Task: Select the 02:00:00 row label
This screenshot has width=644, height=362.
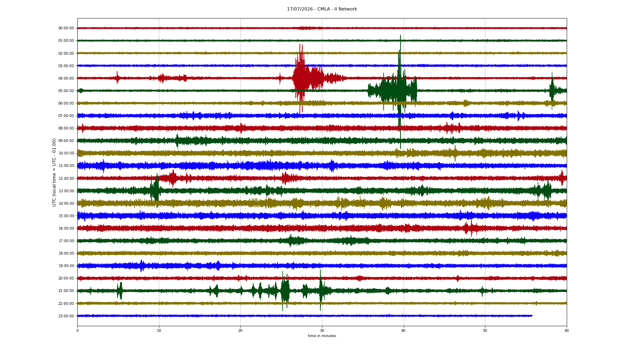Action: tap(66, 53)
